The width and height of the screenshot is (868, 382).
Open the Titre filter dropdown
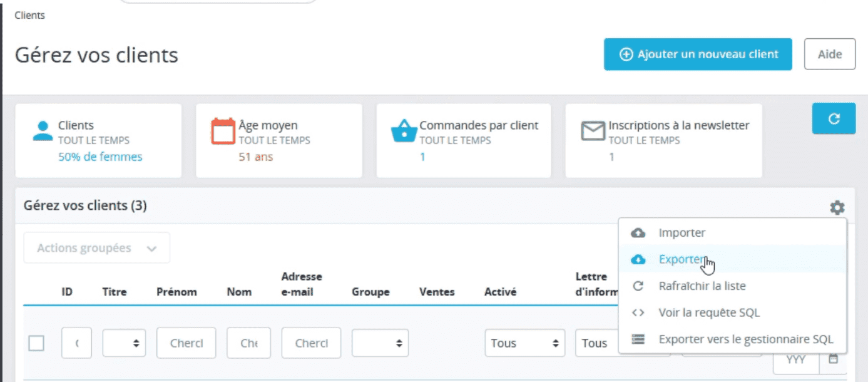(x=124, y=343)
